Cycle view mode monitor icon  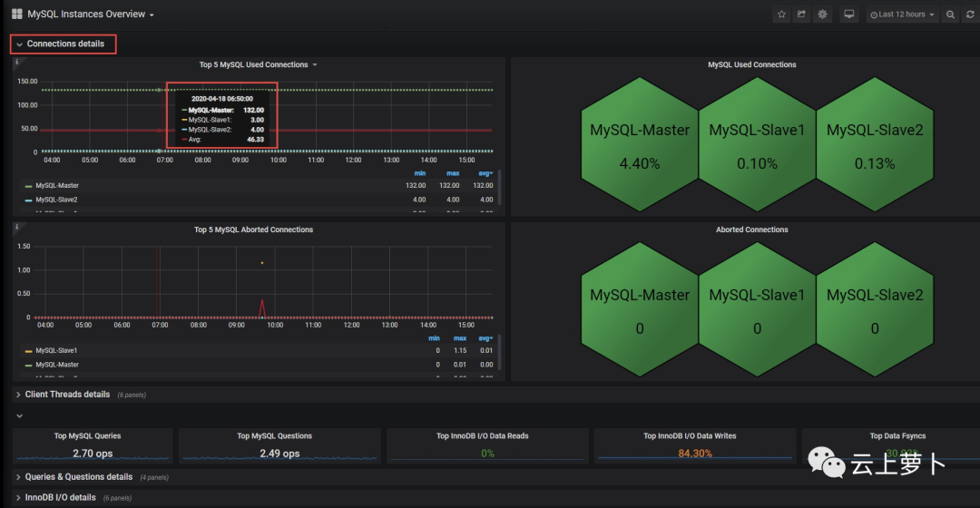pos(848,15)
